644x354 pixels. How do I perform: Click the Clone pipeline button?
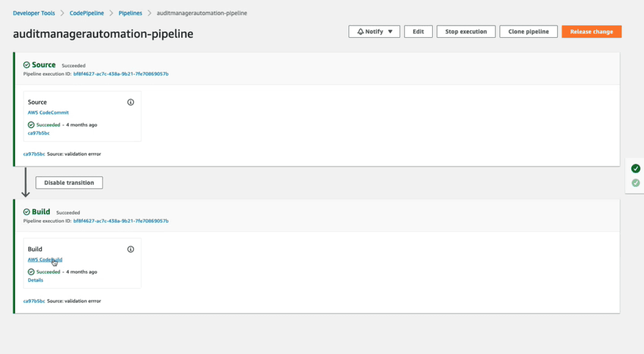pyautogui.click(x=528, y=31)
